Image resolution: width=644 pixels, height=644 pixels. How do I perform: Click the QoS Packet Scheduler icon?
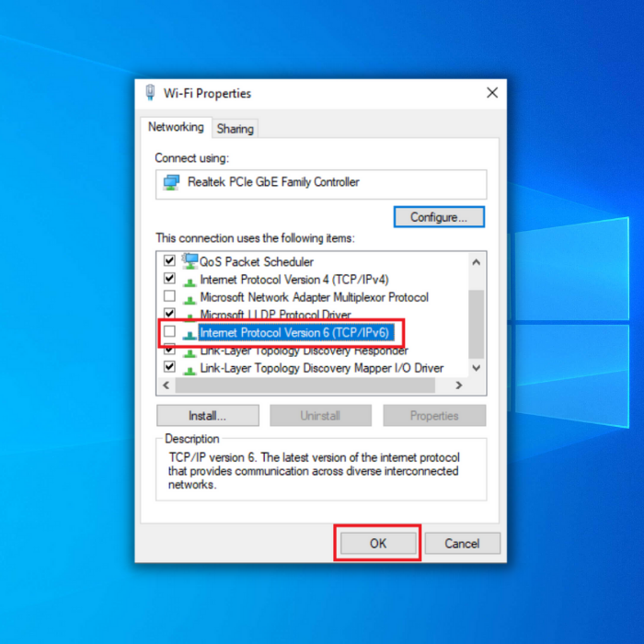coord(190,261)
